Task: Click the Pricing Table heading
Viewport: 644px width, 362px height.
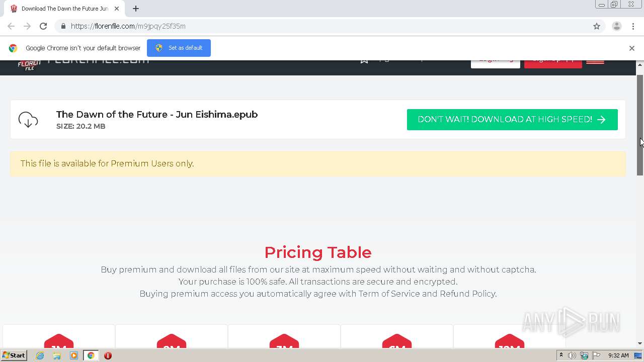Action: click(x=318, y=252)
